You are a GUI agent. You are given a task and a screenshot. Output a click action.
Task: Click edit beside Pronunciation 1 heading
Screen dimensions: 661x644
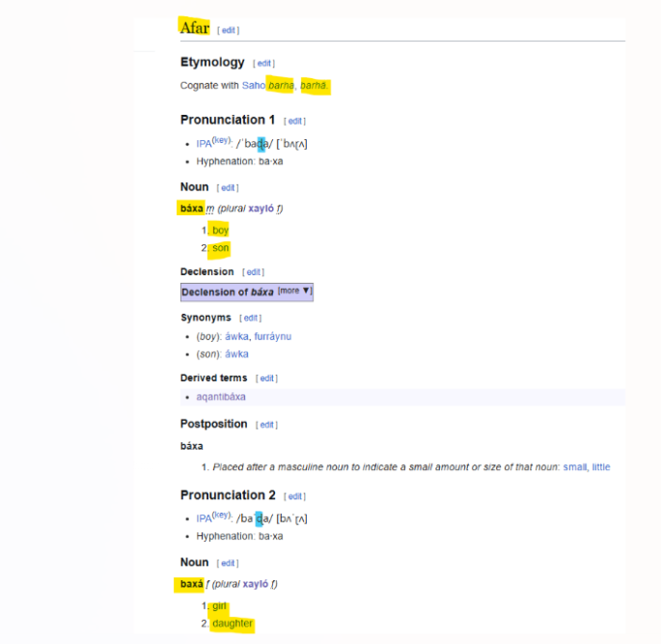pyautogui.click(x=295, y=122)
